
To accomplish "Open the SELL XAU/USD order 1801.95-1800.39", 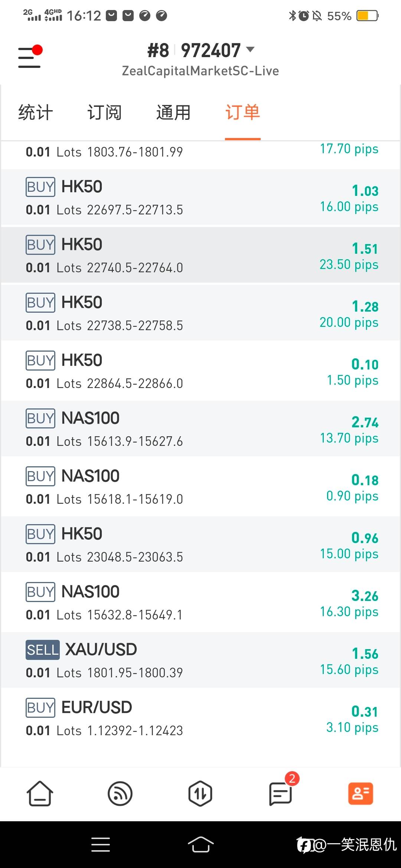I will point(200,661).
